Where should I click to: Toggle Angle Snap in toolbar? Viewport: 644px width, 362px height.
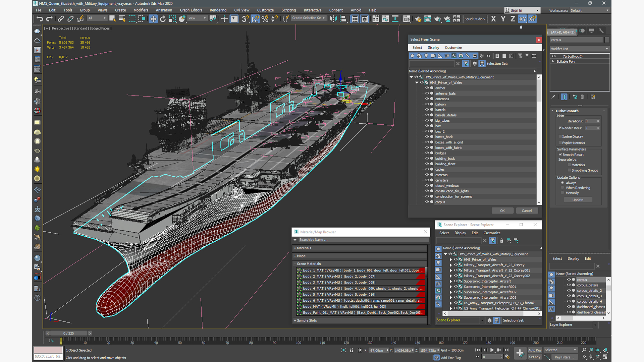[255, 19]
